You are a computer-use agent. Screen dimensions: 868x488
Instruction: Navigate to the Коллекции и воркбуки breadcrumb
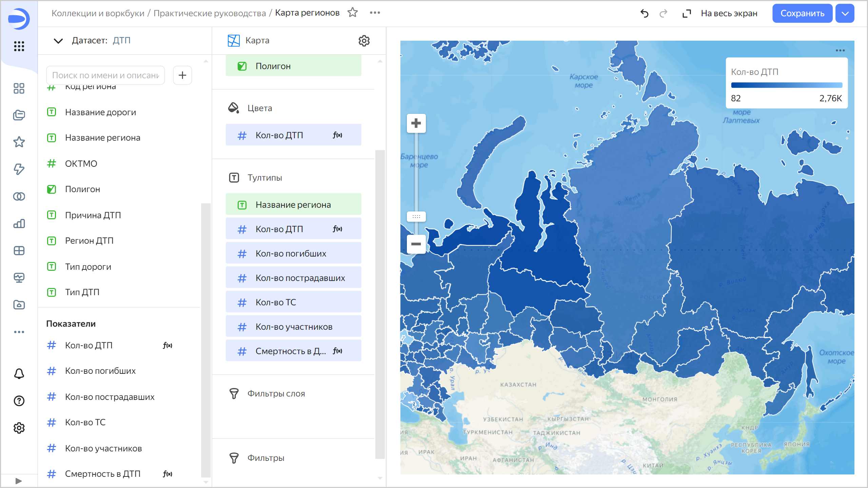tap(98, 13)
